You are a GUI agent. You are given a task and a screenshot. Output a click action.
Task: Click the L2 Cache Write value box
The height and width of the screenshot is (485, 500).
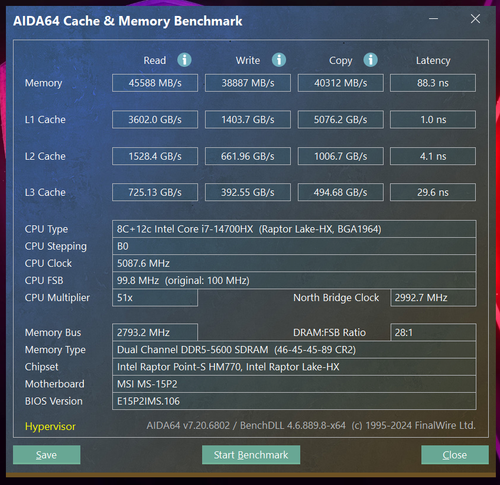pos(248,156)
